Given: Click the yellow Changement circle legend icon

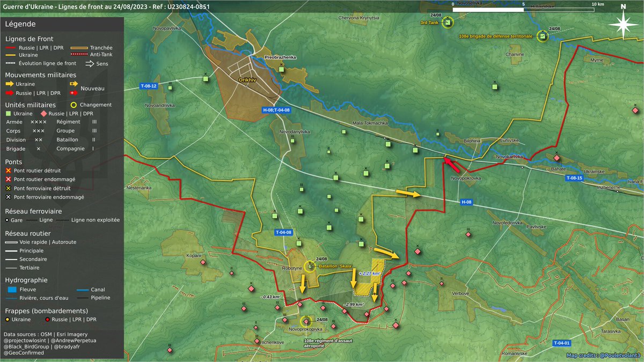Looking at the screenshot, I should pyautogui.click(x=73, y=105).
